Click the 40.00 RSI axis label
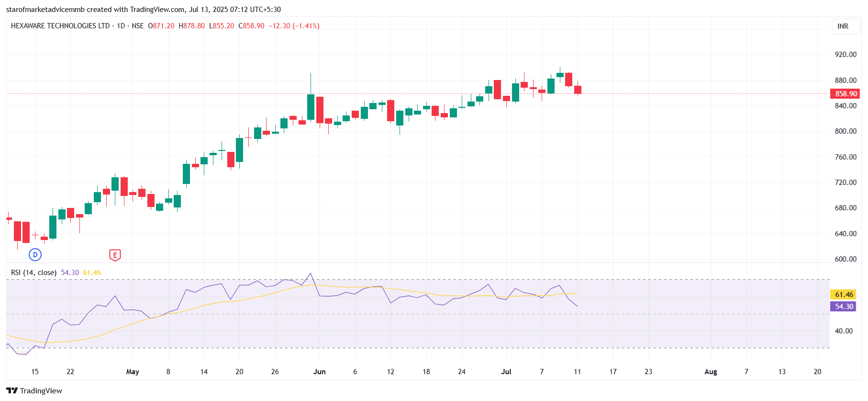 tap(844, 331)
